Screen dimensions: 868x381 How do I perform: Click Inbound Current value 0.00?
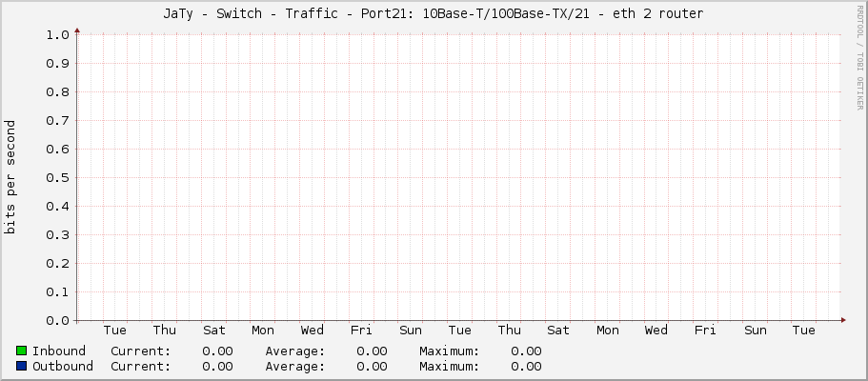point(217,351)
